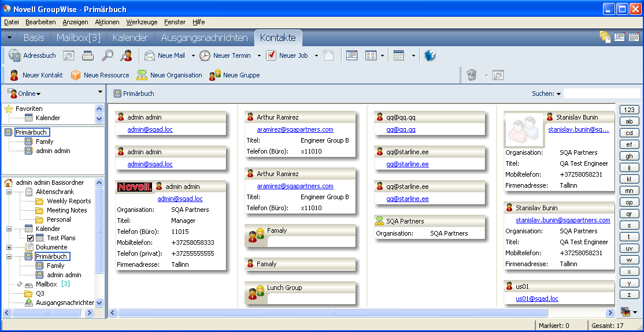Open the Bearbeiten menu
644x332 pixels.
click(x=40, y=22)
